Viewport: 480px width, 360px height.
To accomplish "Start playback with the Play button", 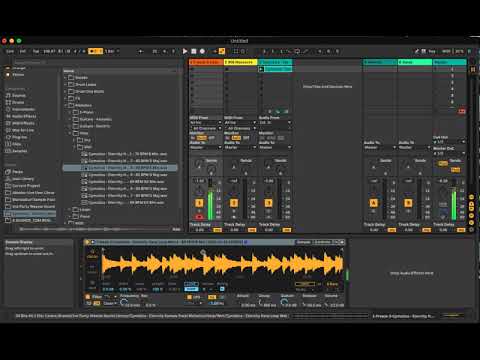I will [185, 51].
